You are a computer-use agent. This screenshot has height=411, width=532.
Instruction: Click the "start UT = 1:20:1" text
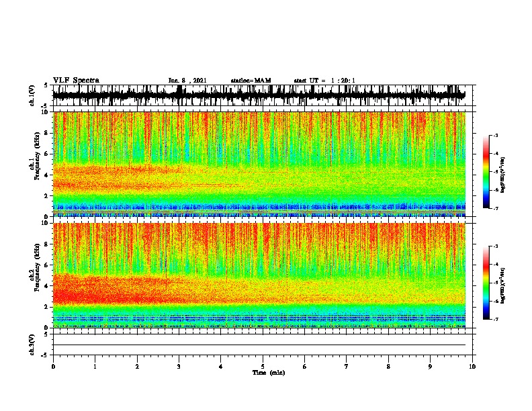[x=324, y=81]
